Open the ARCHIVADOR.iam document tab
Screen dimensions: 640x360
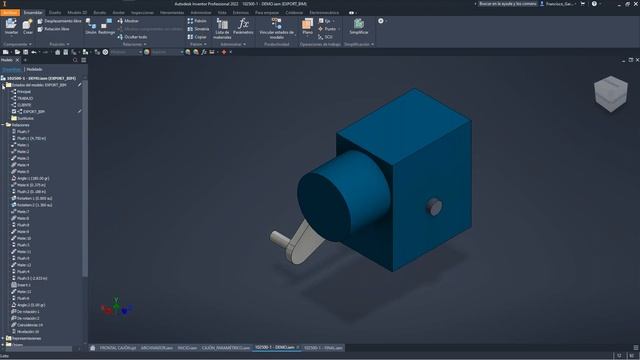pyautogui.click(x=157, y=348)
